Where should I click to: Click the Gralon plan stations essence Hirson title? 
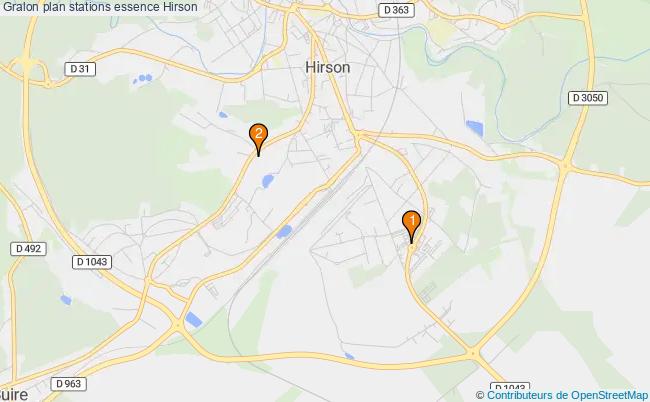100,7
